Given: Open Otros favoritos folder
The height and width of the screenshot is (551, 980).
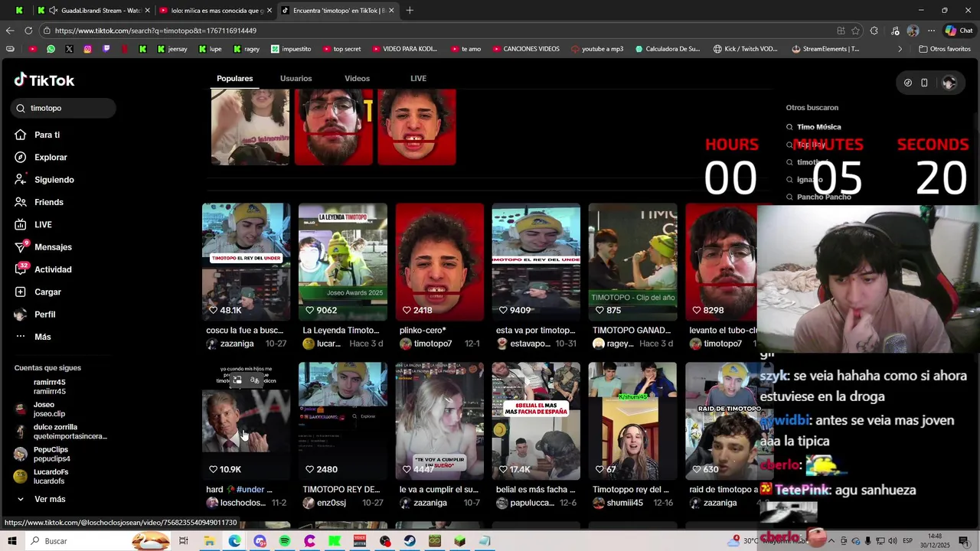Looking at the screenshot, I should point(944,49).
